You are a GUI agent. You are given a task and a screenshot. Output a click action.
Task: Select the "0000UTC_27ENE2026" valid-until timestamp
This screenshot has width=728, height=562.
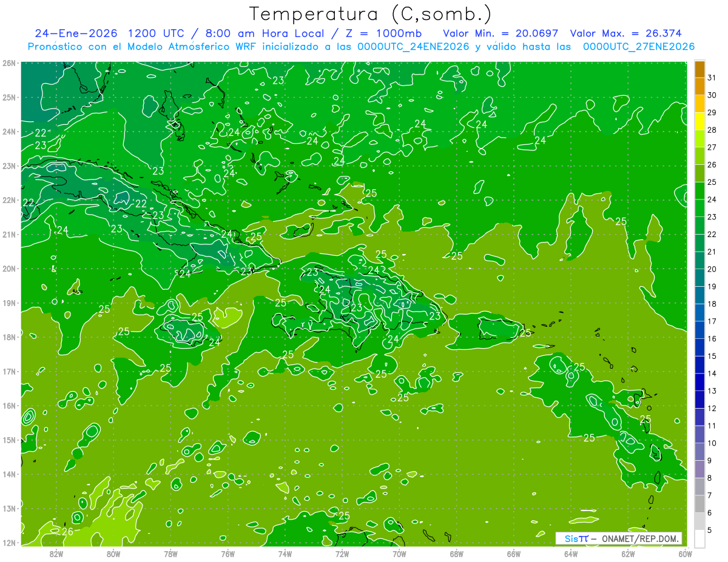pyautogui.click(x=639, y=47)
